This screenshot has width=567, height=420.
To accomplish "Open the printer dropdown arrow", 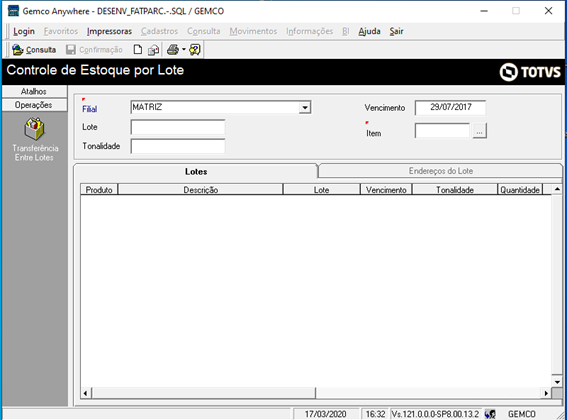I will 184,50.
